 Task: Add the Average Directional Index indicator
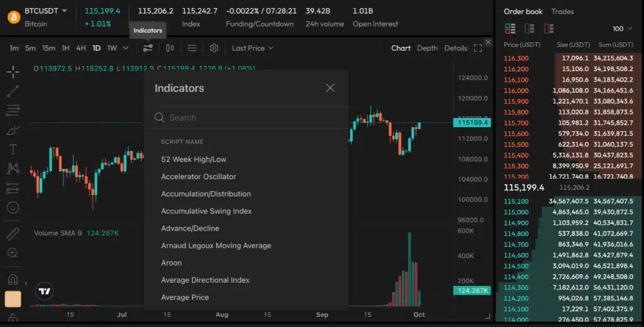206,280
